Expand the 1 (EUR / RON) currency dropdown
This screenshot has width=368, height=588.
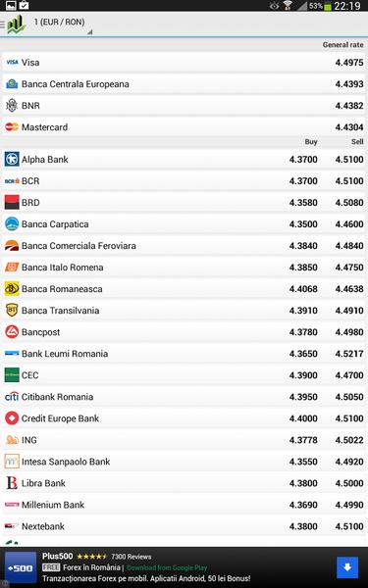pos(61,24)
